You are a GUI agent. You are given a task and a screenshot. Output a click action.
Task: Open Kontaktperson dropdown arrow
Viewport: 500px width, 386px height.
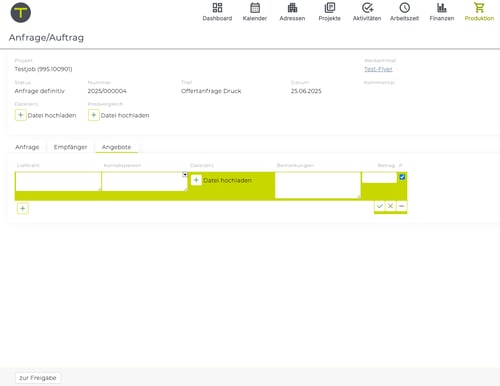click(x=185, y=174)
